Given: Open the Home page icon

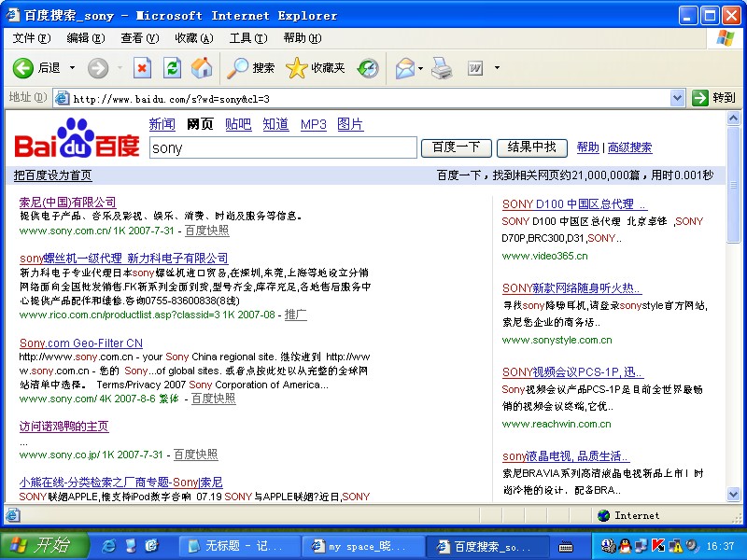Looking at the screenshot, I should tap(202, 68).
